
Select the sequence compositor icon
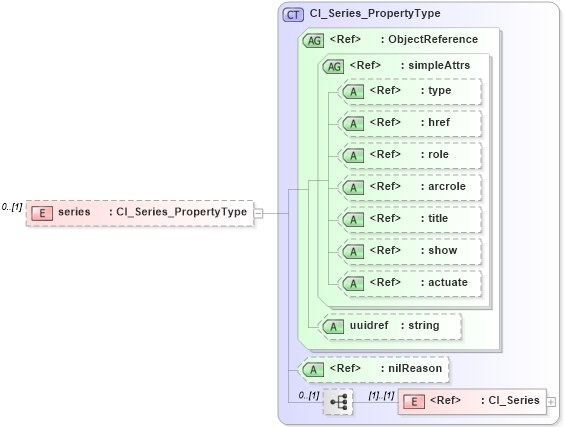pos(338,402)
